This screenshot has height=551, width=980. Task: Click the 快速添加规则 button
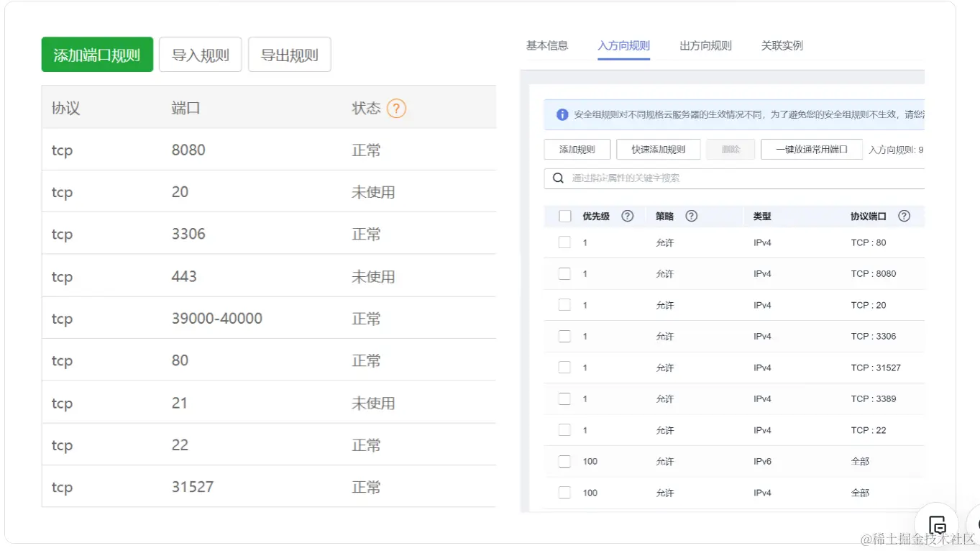coord(658,150)
